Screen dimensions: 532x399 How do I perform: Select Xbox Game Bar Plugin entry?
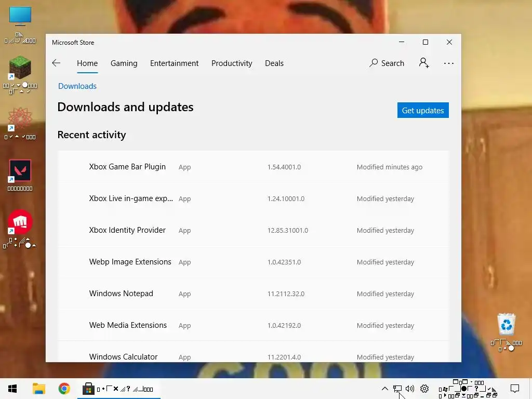(253, 167)
